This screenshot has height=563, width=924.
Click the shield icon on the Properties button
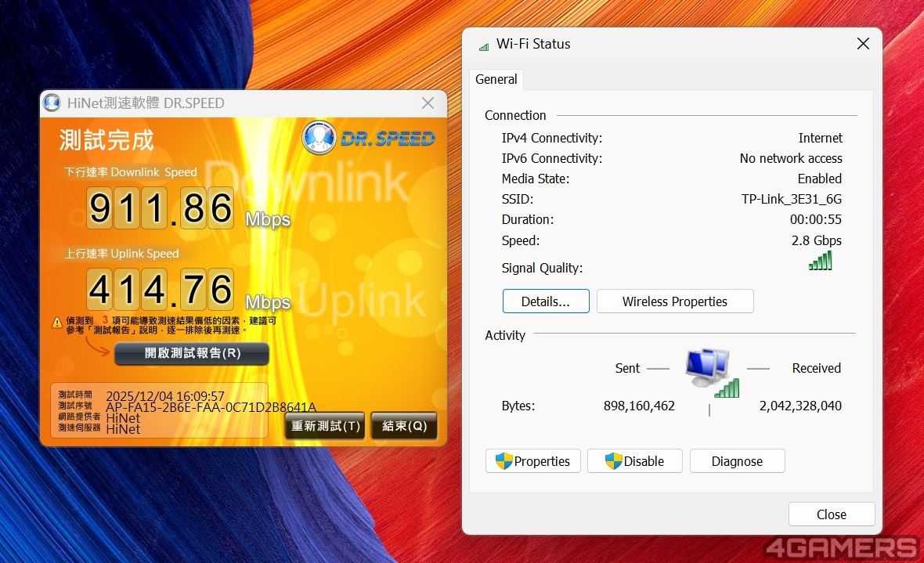[504, 461]
